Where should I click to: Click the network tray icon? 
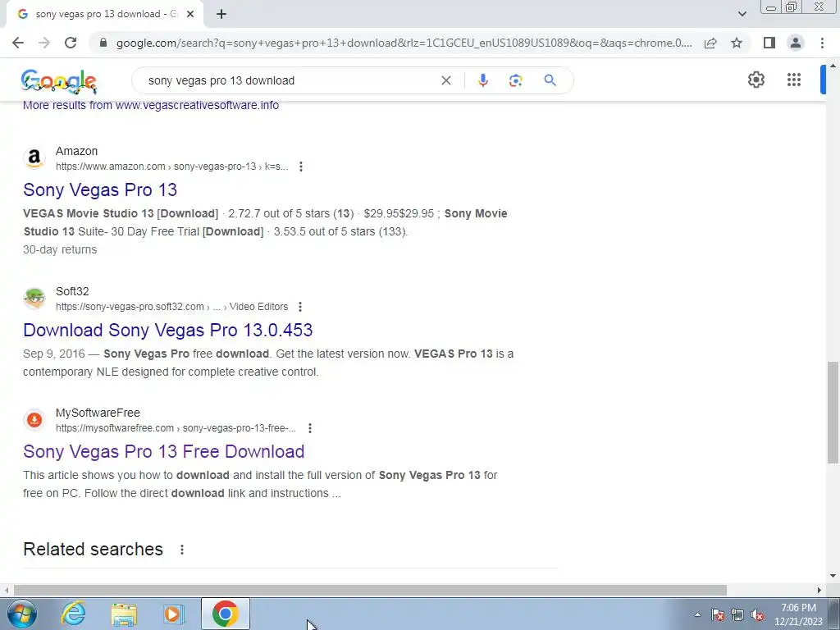(x=737, y=614)
